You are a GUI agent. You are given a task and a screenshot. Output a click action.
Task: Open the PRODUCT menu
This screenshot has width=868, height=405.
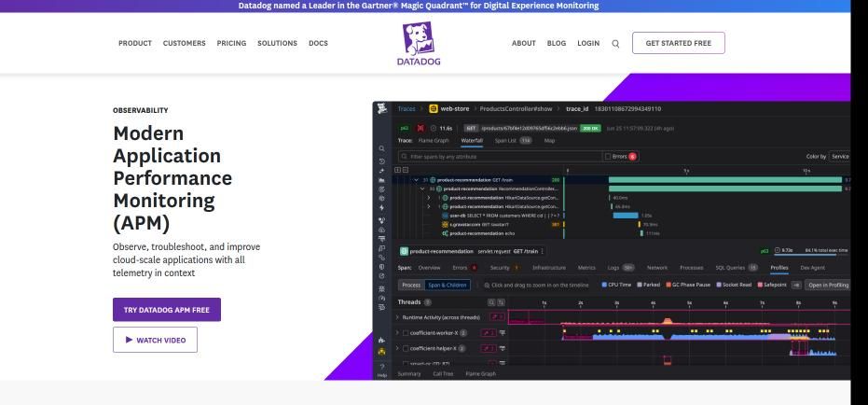[x=135, y=43]
